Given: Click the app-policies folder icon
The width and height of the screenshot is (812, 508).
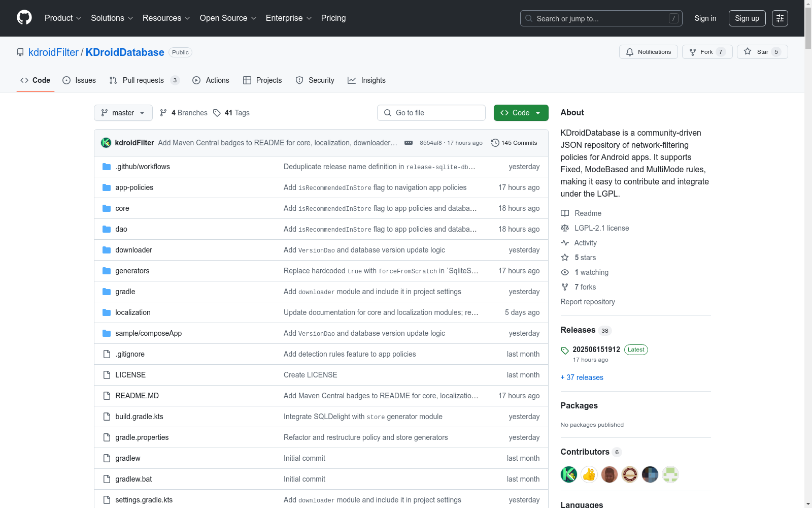Looking at the screenshot, I should pyautogui.click(x=107, y=187).
